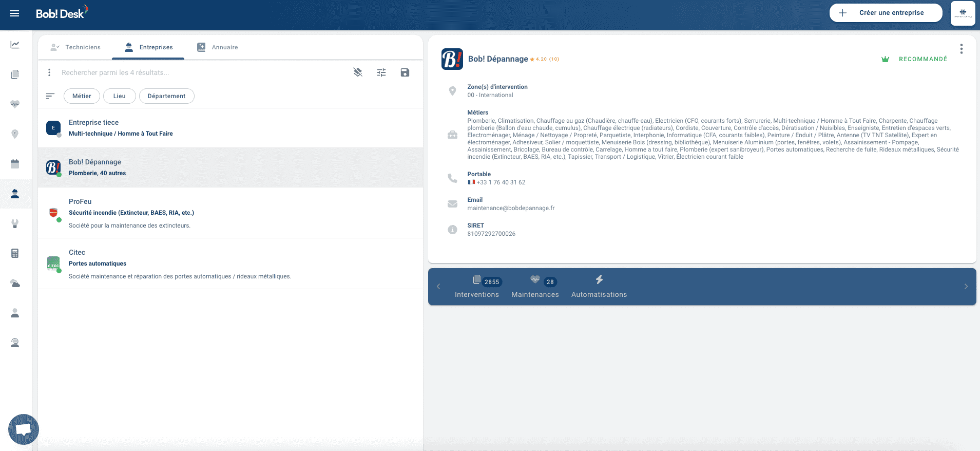Open the live chat bubble
The width and height of the screenshot is (980, 451).
(24, 429)
